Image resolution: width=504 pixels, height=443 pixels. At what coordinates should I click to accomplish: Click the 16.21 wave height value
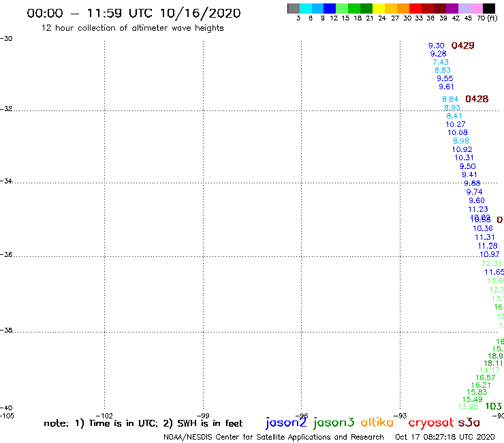(481, 385)
